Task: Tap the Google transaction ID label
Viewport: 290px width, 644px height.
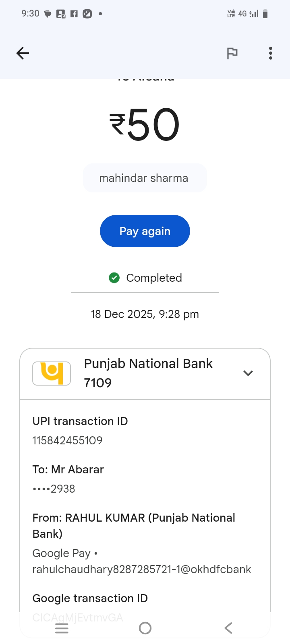Action: [x=90, y=599]
